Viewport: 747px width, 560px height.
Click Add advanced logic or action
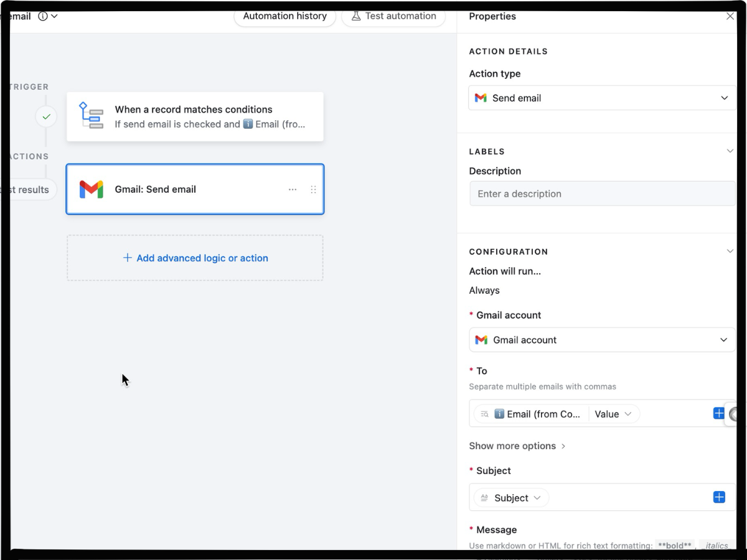(194, 258)
